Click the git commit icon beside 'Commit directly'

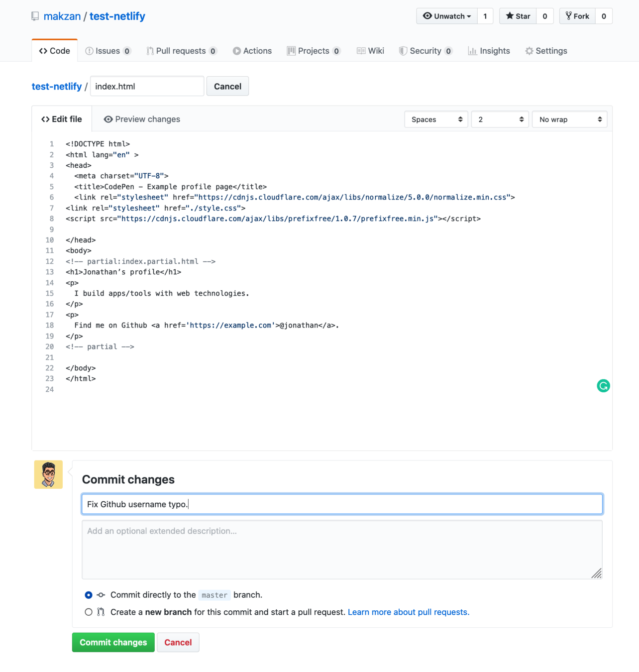(x=101, y=595)
